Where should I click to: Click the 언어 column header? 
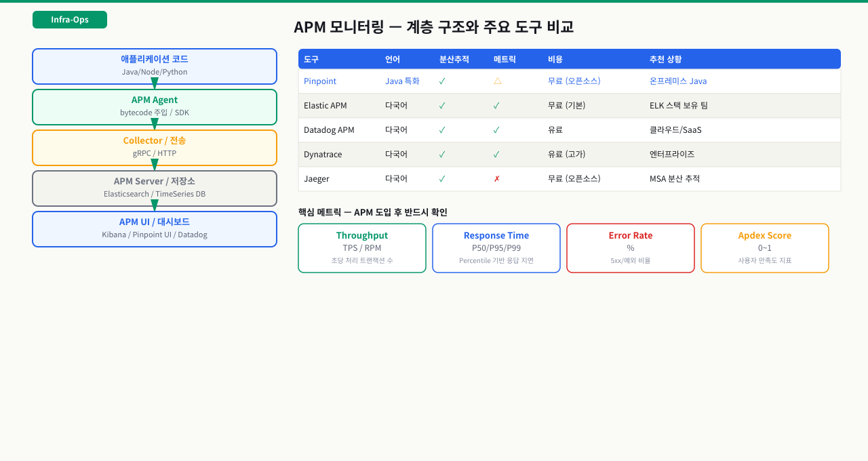tap(393, 59)
